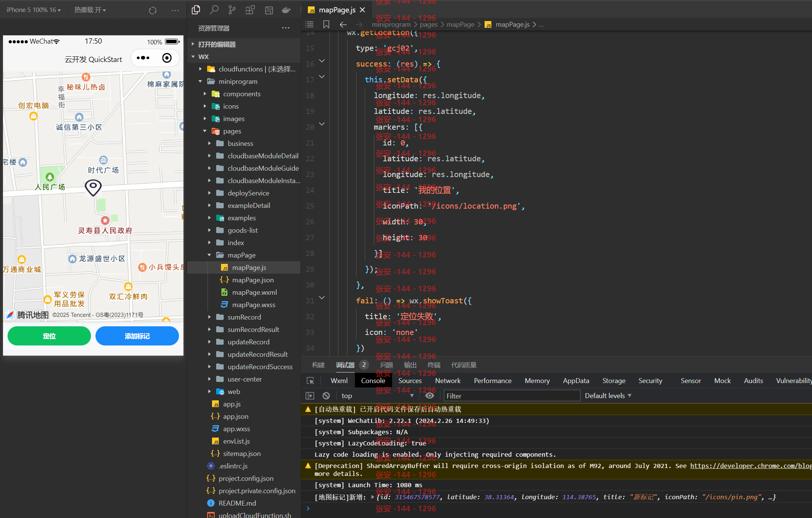Switch to the Storage tab
This screenshot has height=518, width=812.
(x=614, y=381)
